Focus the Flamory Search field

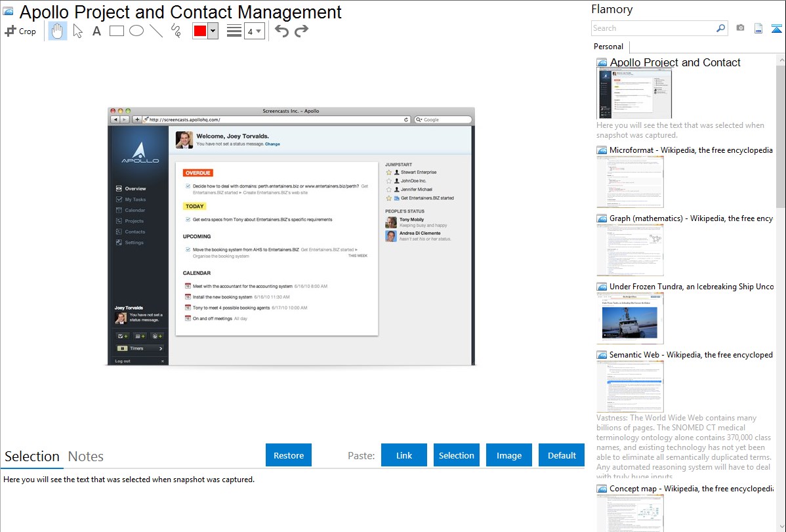point(653,28)
